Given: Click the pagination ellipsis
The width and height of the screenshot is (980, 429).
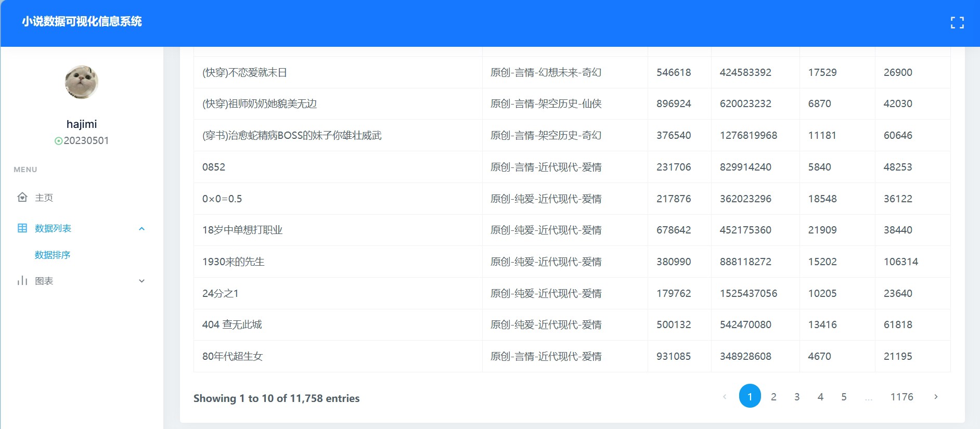Looking at the screenshot, I should click(868, 398).
